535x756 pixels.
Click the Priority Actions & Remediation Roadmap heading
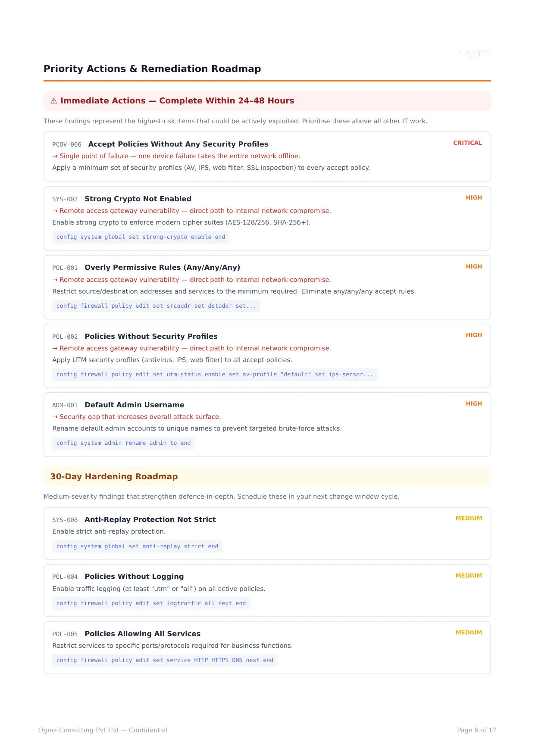coord(152,69)
